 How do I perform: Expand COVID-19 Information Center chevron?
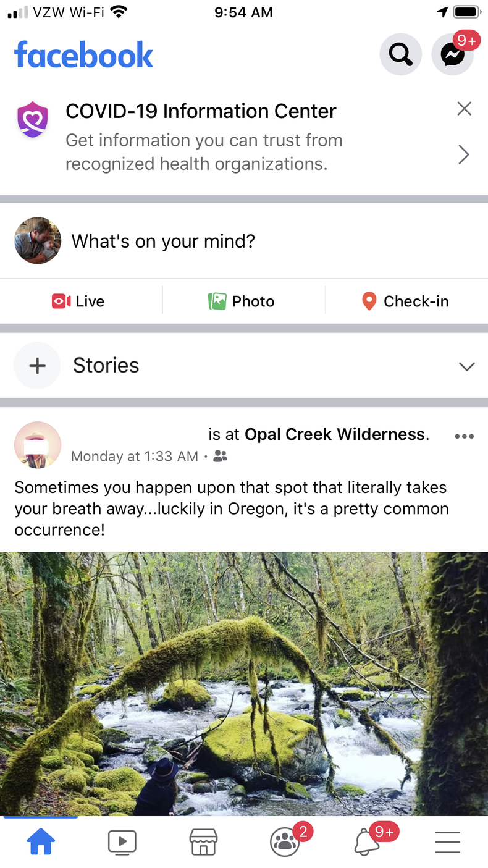[464, 154]
